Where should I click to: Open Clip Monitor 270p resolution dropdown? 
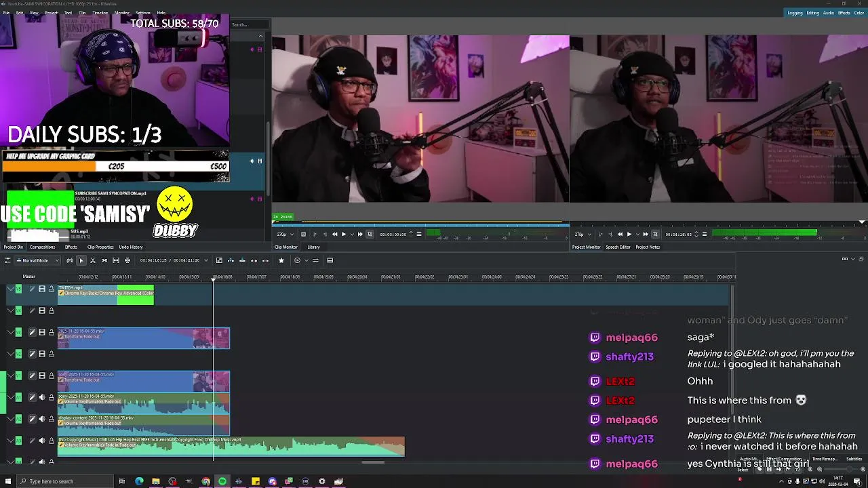click(x=284, y=235)
